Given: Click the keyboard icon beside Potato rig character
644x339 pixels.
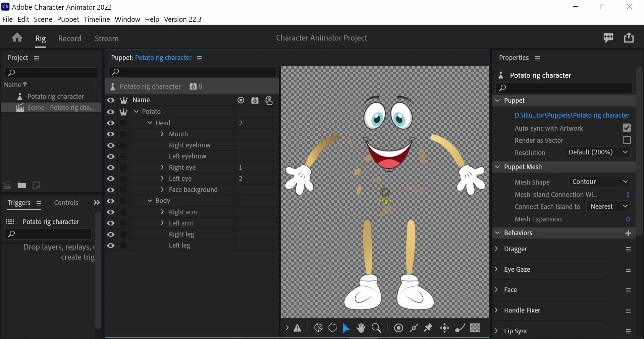Looking at the screenshot, I should coord(10,222).
